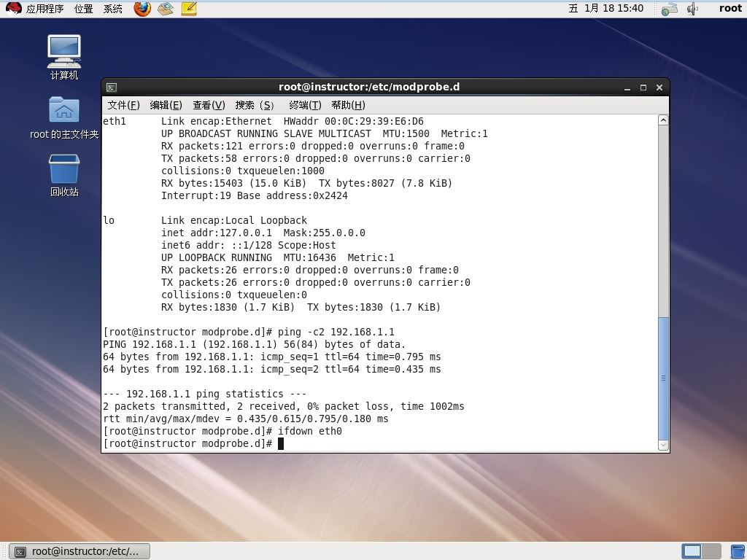The image size is (747, 560).
Task: Open the 系统 system menu
Action: (113, 9)
